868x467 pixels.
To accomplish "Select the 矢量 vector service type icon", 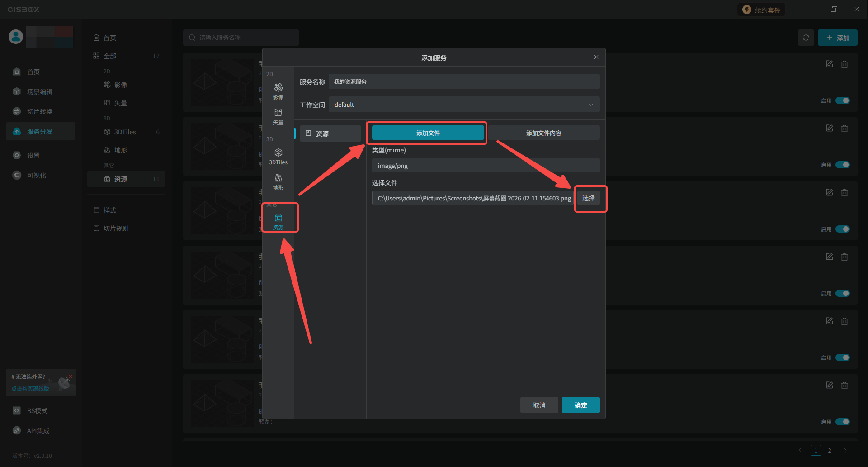I will click(x=278, y=116).
